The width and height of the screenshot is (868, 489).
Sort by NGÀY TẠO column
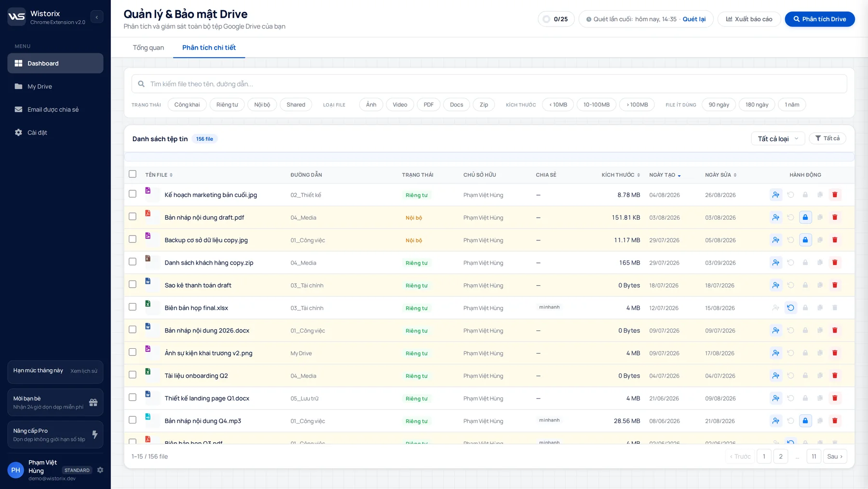665,175
